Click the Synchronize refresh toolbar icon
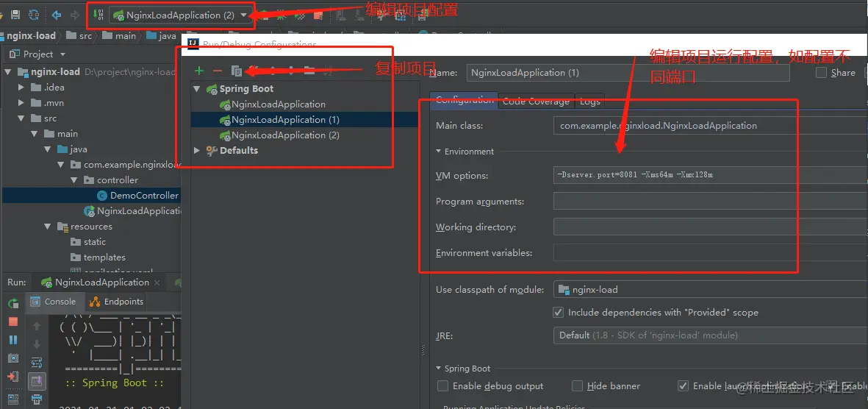Image resolution: width=868 pixels, height=409 pixels. [x=34, y=15]
